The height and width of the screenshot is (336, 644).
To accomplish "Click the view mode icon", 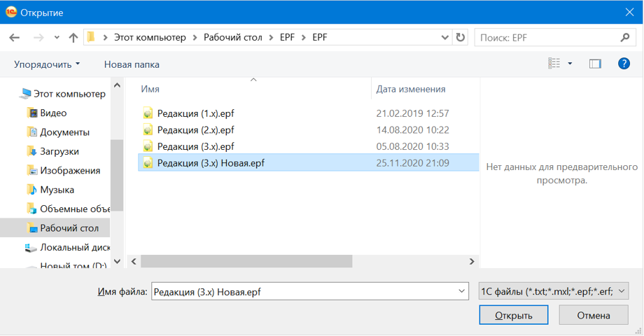I will click(x=554, y=64).
